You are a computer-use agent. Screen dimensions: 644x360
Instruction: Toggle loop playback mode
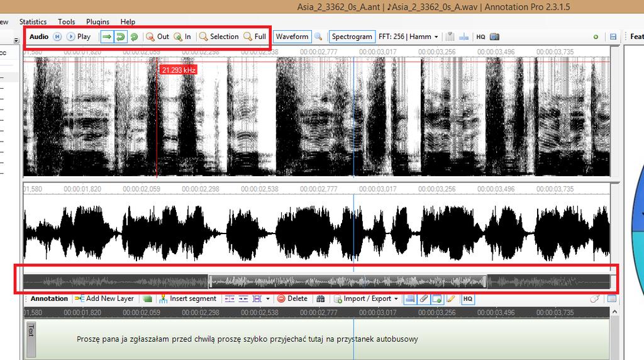coord(121,37)
